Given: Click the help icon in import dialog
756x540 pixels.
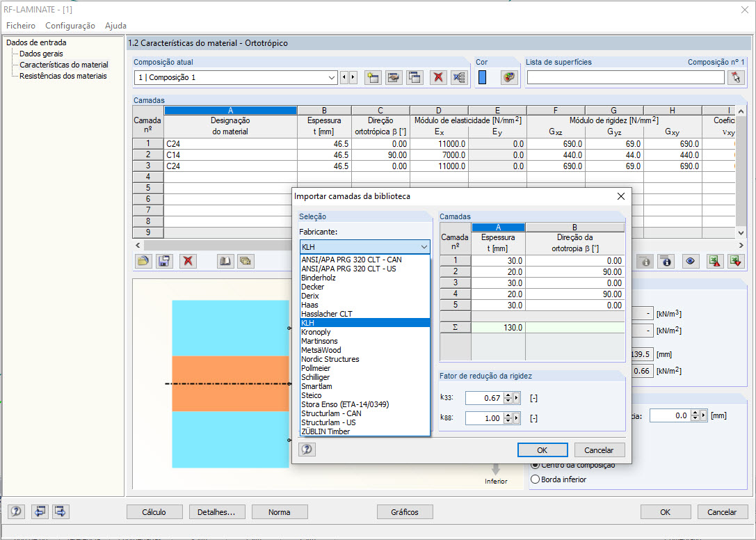Looking at the screenshot, I should [307, 450].
